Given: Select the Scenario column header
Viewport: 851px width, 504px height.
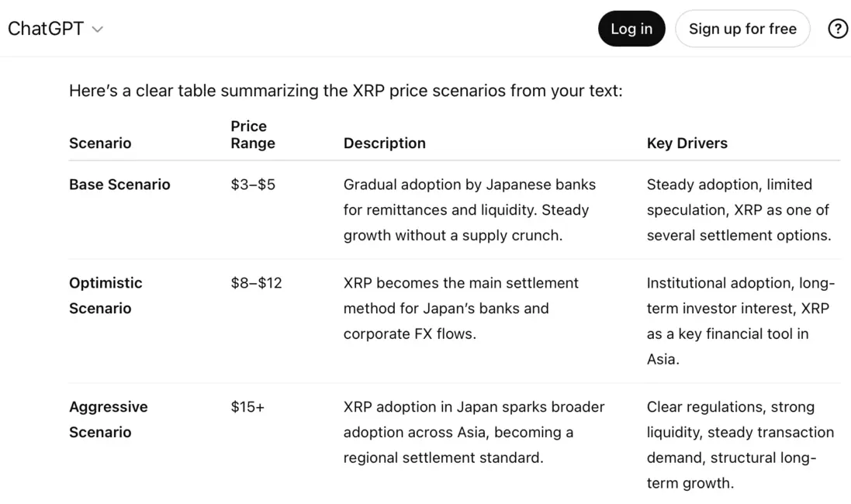Looking at the screenshot, I should [x=100, y=143].
